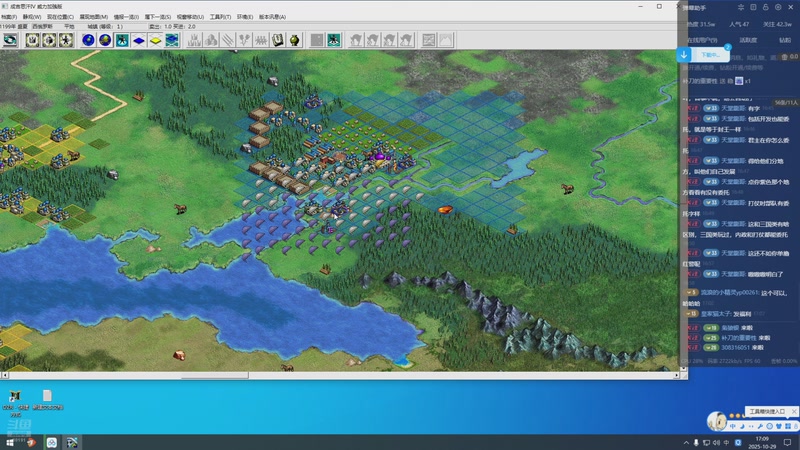Screen dimensions: 800x450
Task: Click the plain gray square toolbar icon
Action: point(317,40)
